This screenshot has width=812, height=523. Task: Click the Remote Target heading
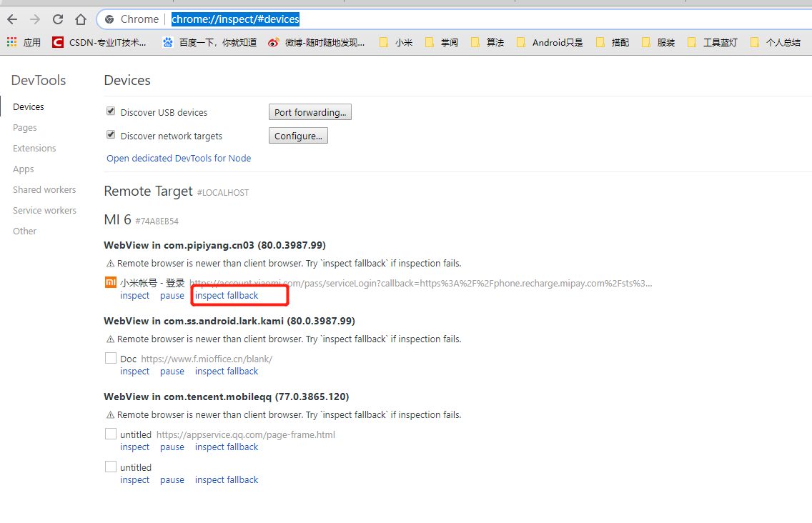tap(148, 191)
